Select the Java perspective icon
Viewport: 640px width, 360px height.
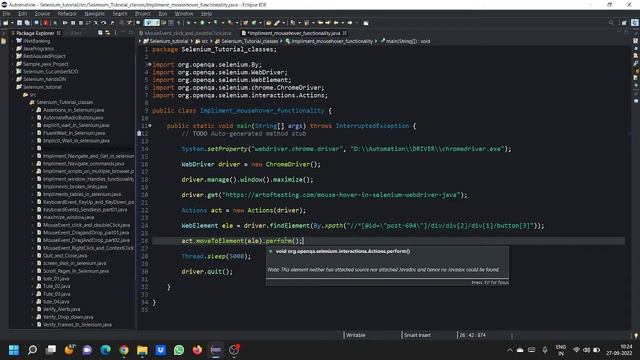(x=635, y=23)
